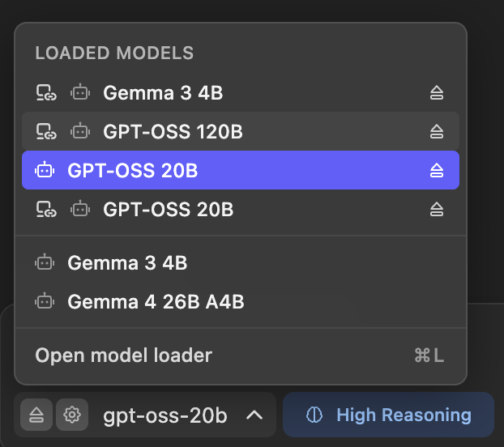Eject the Gemma 3 4B loaded model
The width and height of the screenshot is (504, 447).
pos(437,93)
